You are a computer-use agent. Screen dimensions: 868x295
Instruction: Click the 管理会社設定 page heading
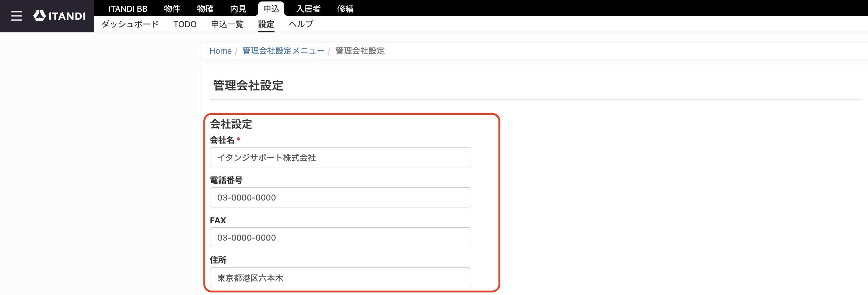(x=248, y=85)
